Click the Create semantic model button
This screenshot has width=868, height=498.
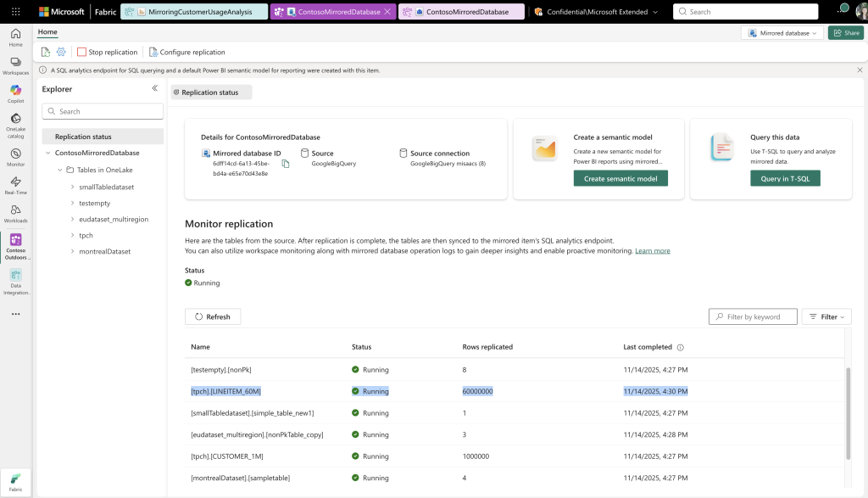[x=620, y=178]
